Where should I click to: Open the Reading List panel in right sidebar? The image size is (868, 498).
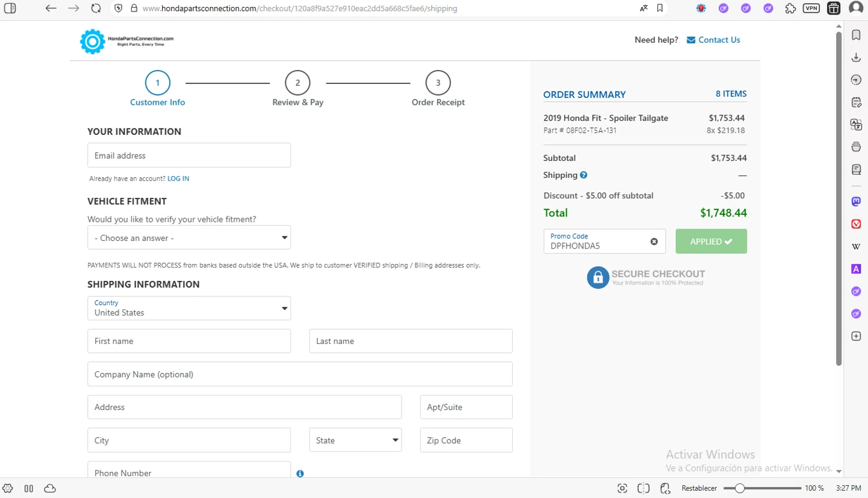[x=856, y=170]
